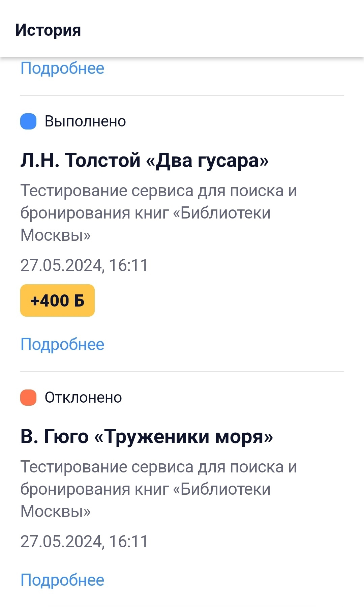Click the word Москвы» in the Толстой description
This screenshot has height=607, width=364.
coord(56,235)
